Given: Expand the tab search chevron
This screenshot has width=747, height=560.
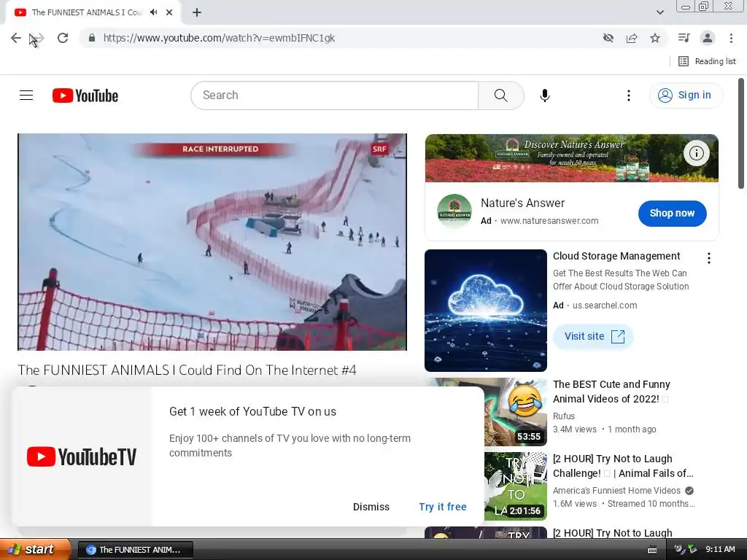Looking at the screenshot, I should 659,12.
